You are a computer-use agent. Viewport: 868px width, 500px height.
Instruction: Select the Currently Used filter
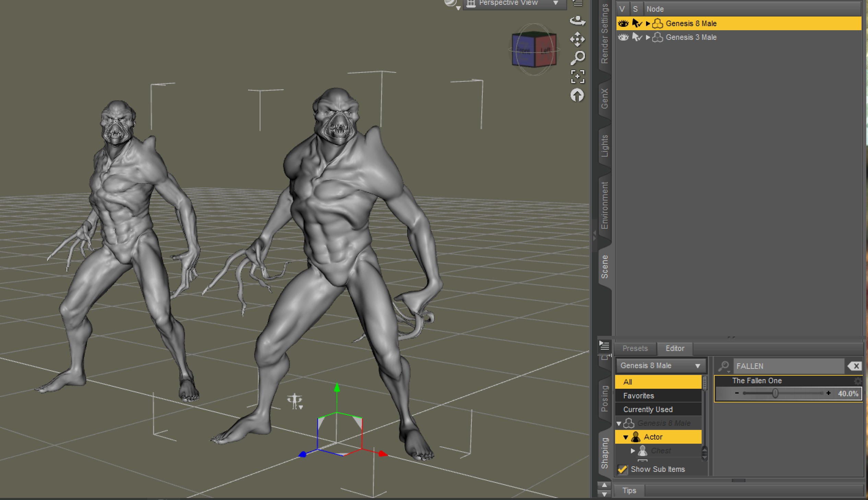click(x=648, y=409)
